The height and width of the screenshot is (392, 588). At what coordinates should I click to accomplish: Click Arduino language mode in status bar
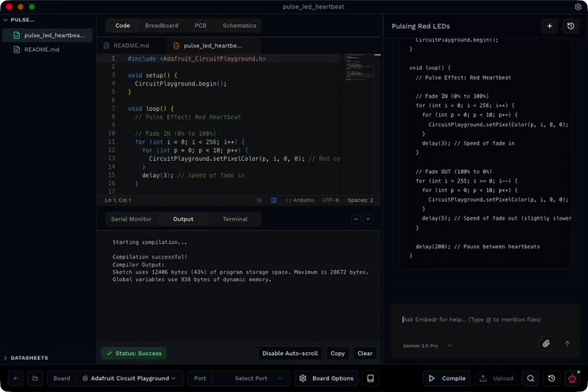point(300,200)
